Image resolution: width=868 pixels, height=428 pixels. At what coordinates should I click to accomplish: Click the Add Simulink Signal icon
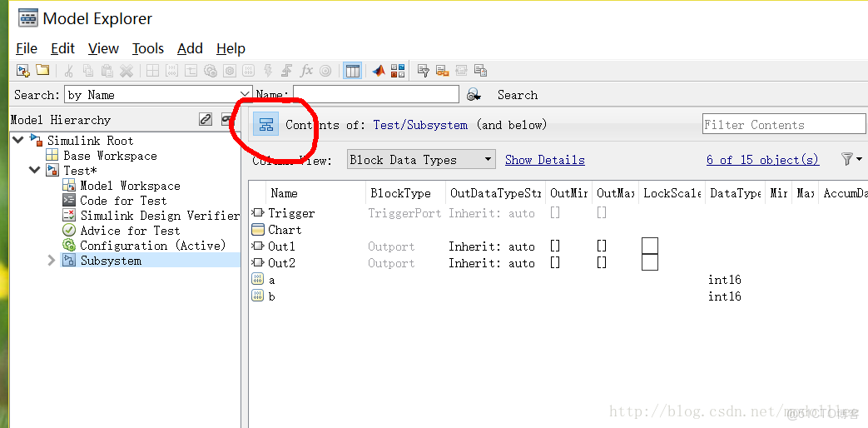[x=191, y=71]
